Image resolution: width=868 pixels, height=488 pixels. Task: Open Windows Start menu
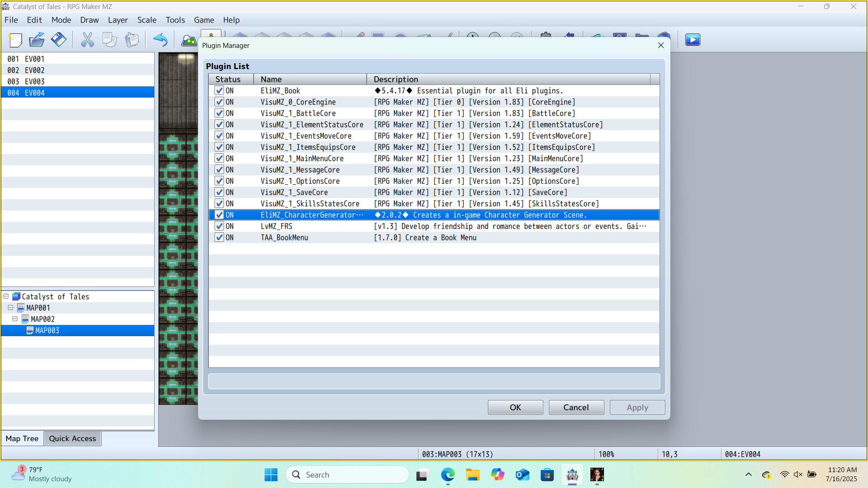[271, 475]
